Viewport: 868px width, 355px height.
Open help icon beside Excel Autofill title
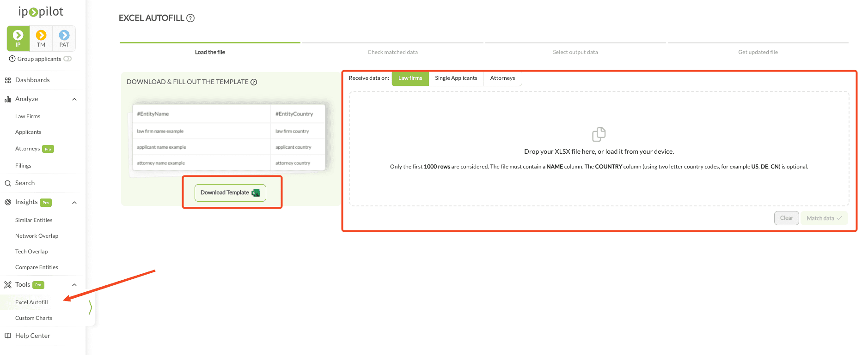coord(190,18)
